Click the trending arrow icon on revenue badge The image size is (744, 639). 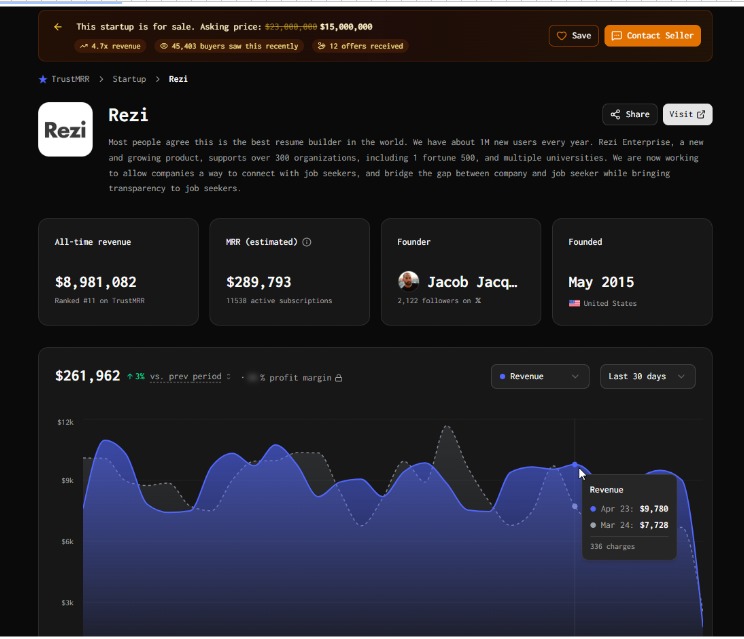click(x=84, y=46)
